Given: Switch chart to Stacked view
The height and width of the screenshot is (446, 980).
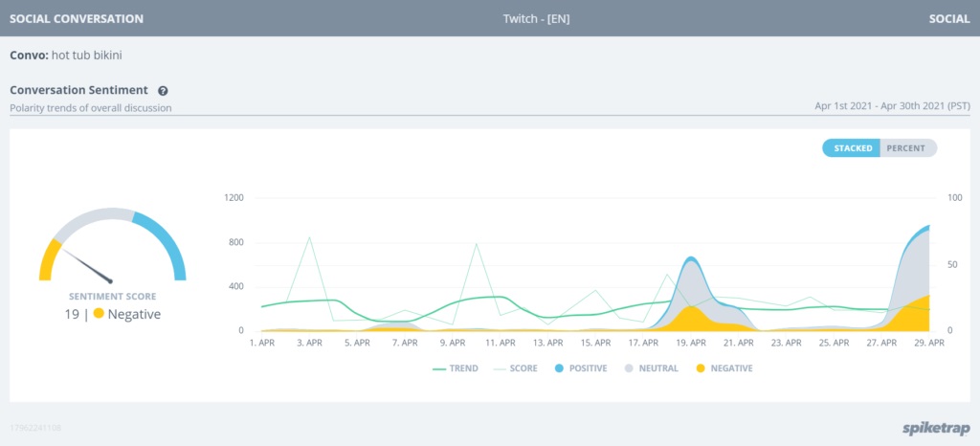Looking at the screenshot, I should coord(851,148).
